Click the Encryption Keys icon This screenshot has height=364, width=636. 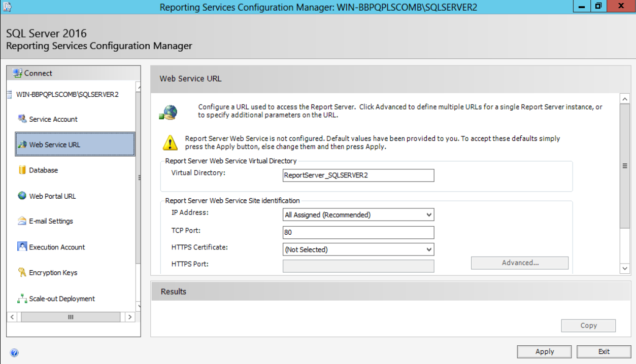tap(22, 272)
